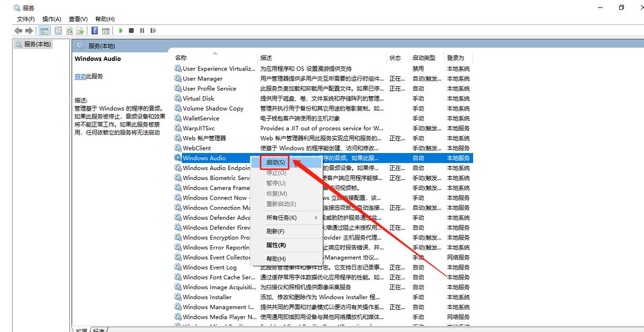Viewport: 644px width, 332px height.
Task: Refresh the service list via the toolbar icon
Action: [x=70, y=30]
